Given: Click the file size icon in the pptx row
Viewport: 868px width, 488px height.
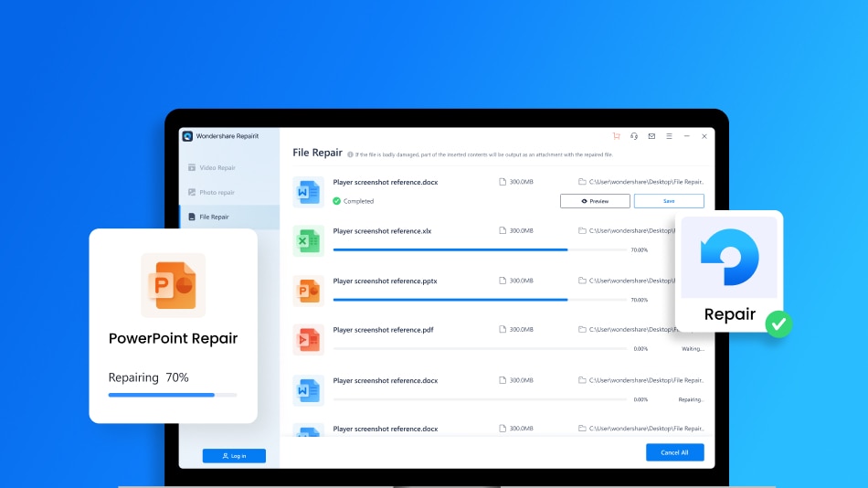Looking at the screenshot, I should (x=503, y=281).
